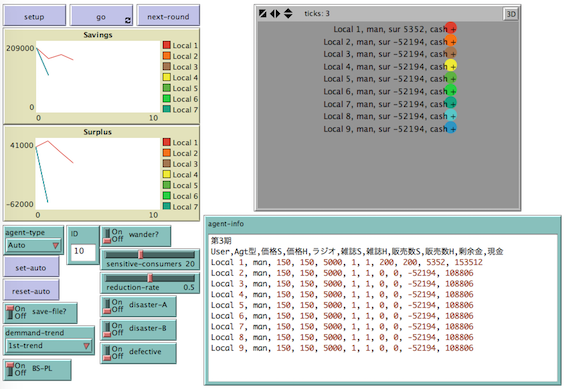The height and width of the screenshot is (389, 567).
Task: Click Local 3 brown swatch in Savings legend
Action: click(x=167, y=67)
